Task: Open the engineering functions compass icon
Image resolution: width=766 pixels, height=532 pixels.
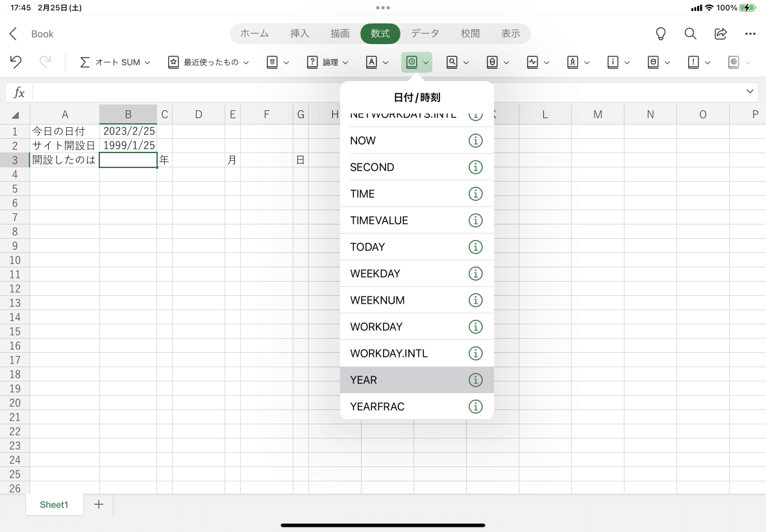Action: 573,62
